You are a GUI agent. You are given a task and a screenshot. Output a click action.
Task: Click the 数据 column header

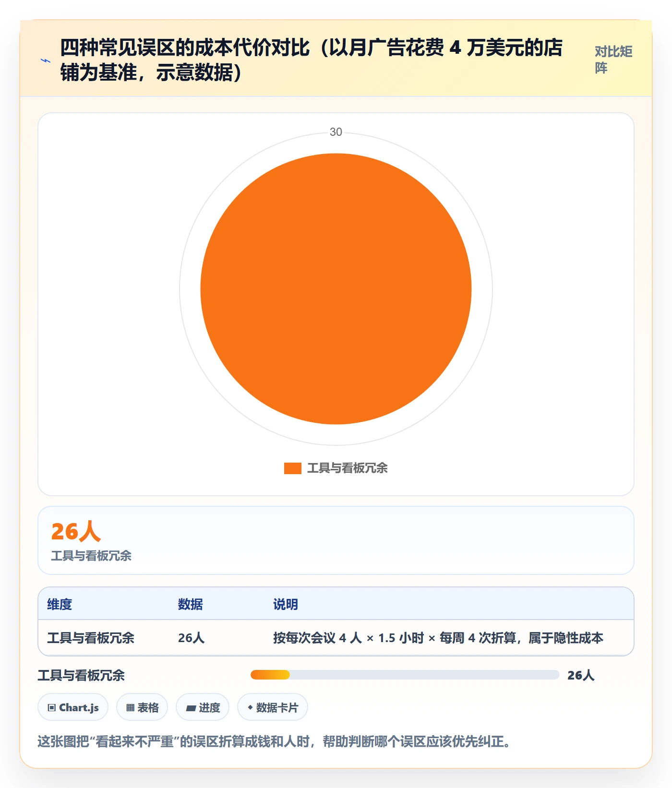[x=191, y=604]
